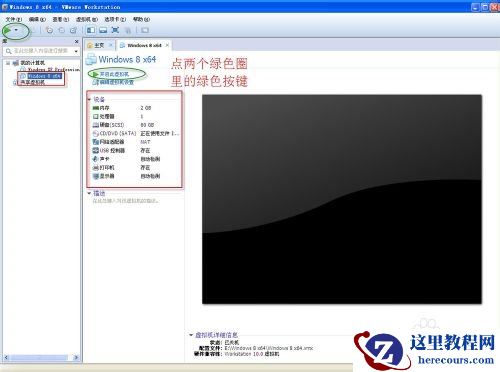
Task: Switch to the Windows 8 x64 tab
Action: pos(144,45)
